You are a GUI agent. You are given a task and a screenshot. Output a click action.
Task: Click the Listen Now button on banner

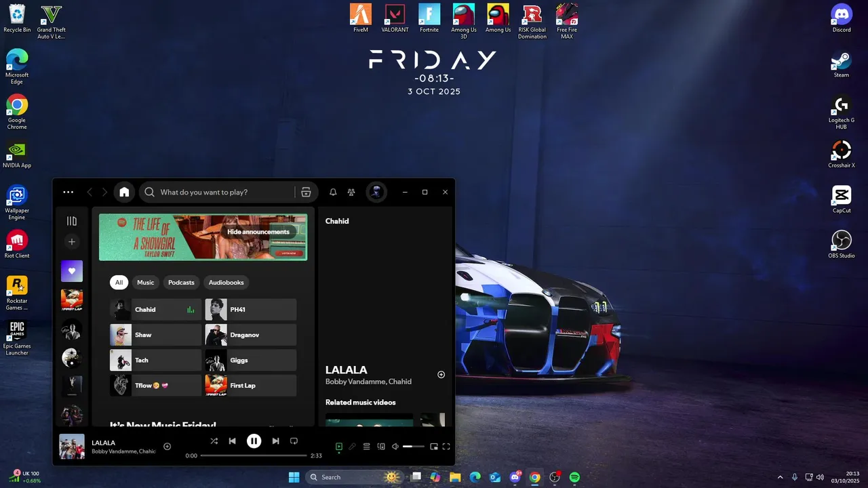(288, 252)
